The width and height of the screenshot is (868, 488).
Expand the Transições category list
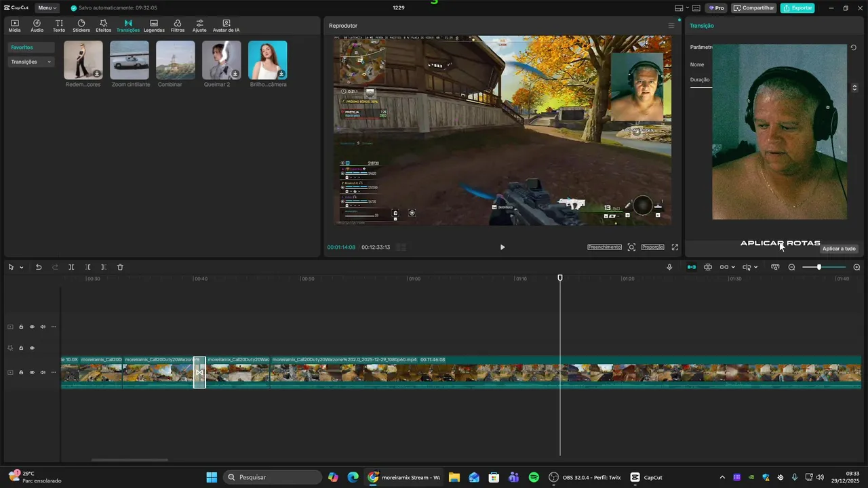coord(31,62)
